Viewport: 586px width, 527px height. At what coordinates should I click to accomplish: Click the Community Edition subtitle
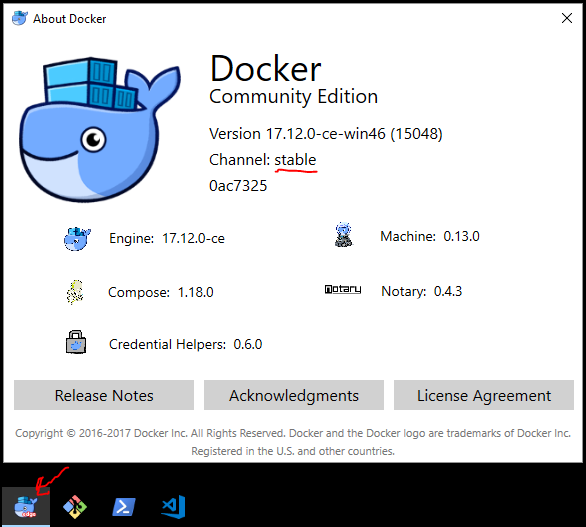click(293, 97)
